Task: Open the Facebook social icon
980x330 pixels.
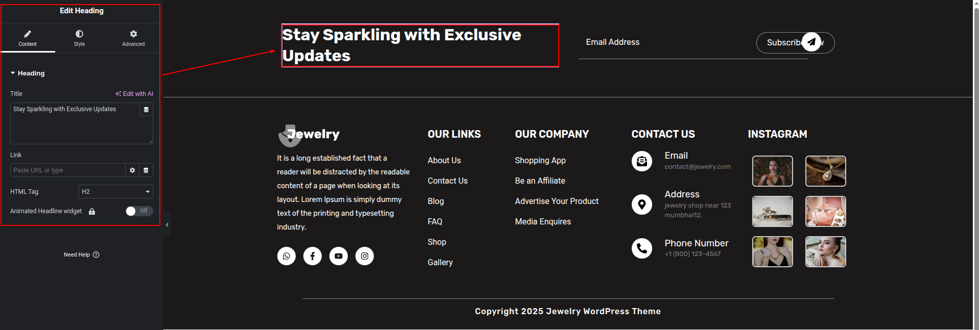Action: tap(313, 256)
